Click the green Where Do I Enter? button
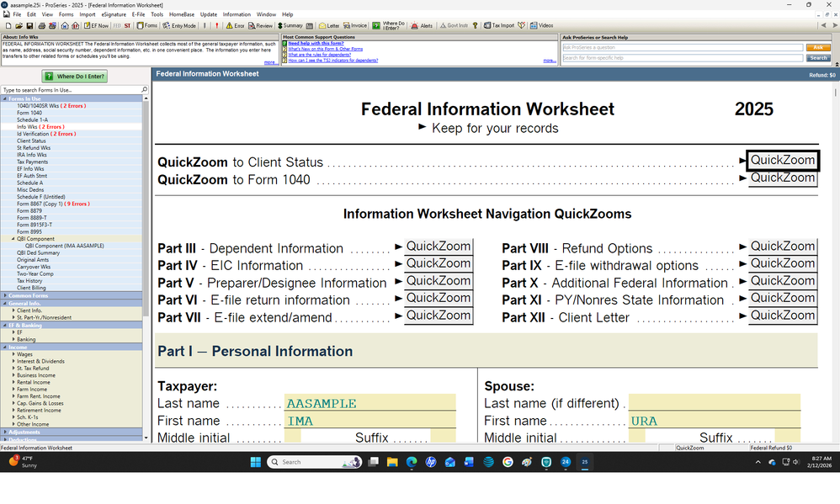Image resolution: width=840 pixels, height=504 pixels. point(75,77)
